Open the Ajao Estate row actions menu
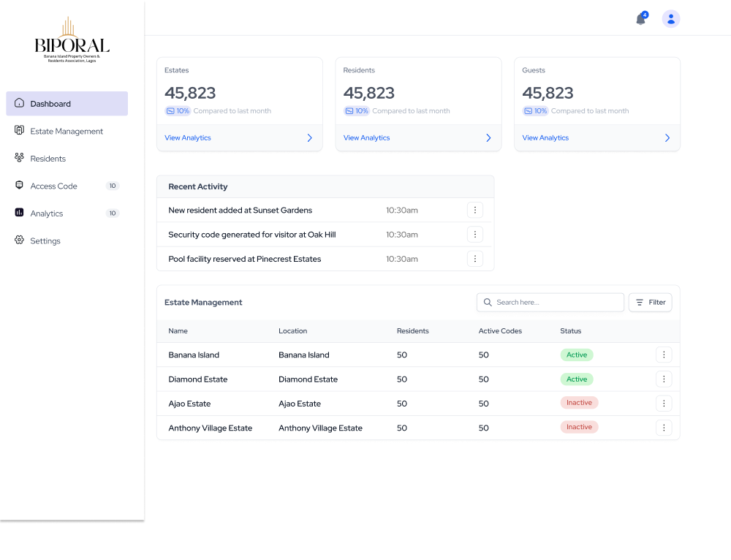The image size is (731, 560). (x=664, y=404)
